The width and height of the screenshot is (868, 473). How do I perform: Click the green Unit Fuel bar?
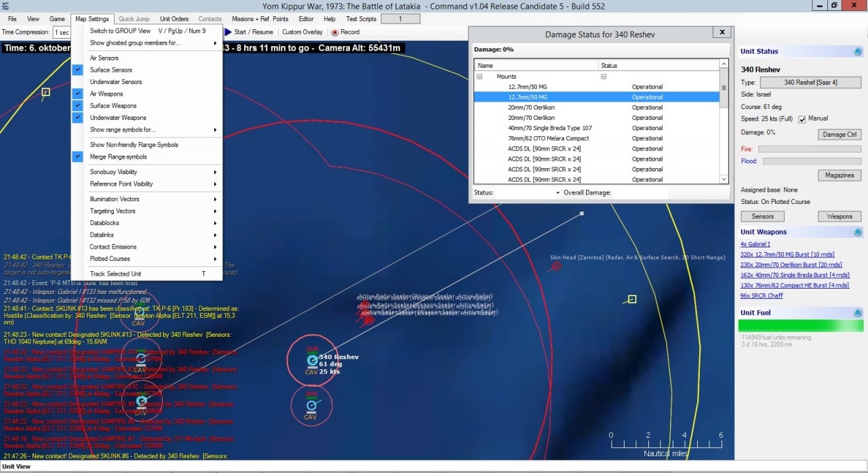click(800, 326)
